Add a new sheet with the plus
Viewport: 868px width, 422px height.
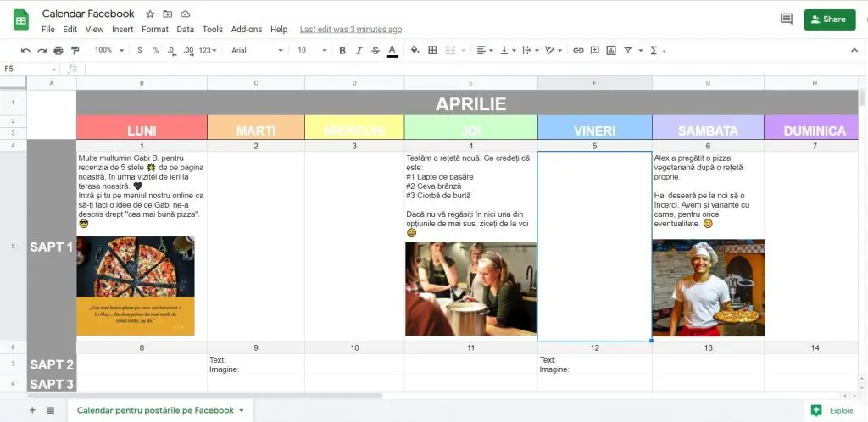click(x=32, y=410)
